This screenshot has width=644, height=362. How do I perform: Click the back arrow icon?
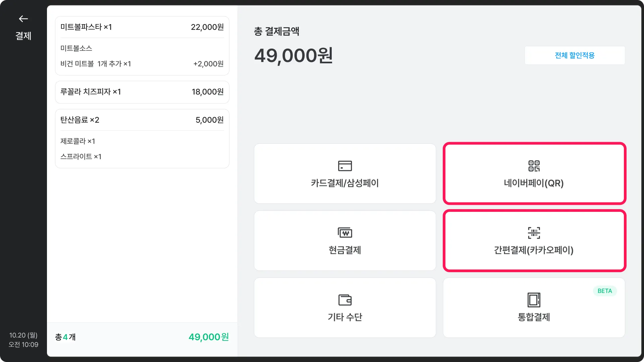coord(23,19)
